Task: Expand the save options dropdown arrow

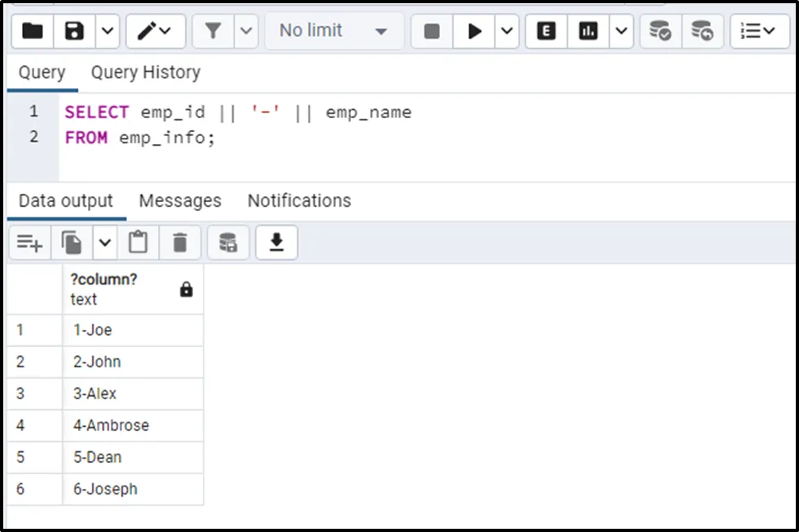Action: coord(108,31)
